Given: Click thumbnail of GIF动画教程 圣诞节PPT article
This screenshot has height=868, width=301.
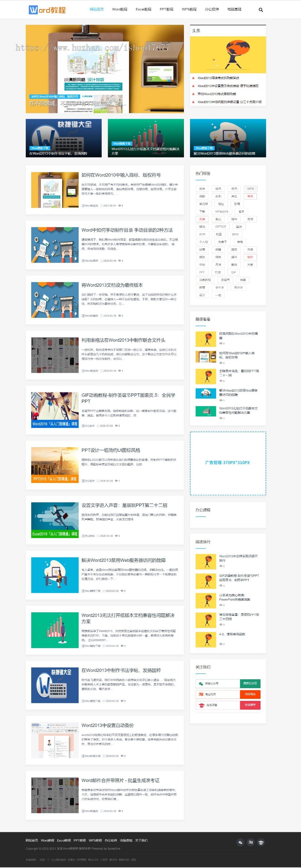Looking at the screenshot, I should 55,410.
